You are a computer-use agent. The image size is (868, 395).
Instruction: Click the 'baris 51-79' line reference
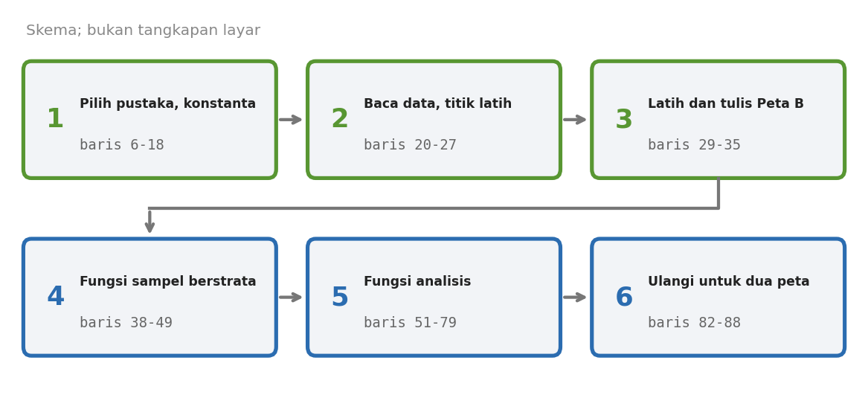click(x=410, y=323)
